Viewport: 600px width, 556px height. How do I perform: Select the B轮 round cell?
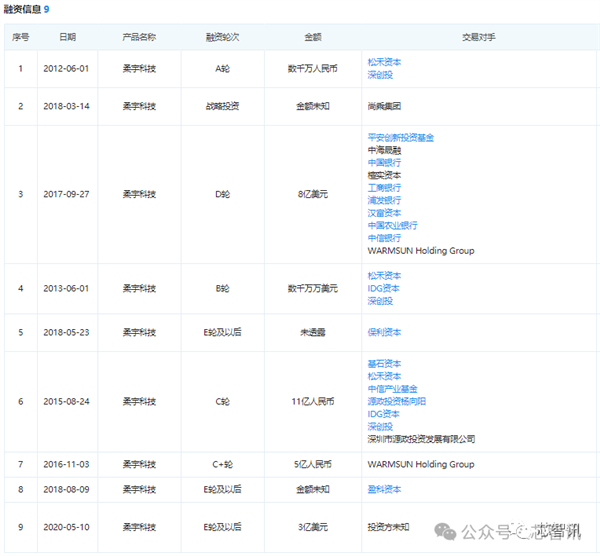click(x=222, y=288)
